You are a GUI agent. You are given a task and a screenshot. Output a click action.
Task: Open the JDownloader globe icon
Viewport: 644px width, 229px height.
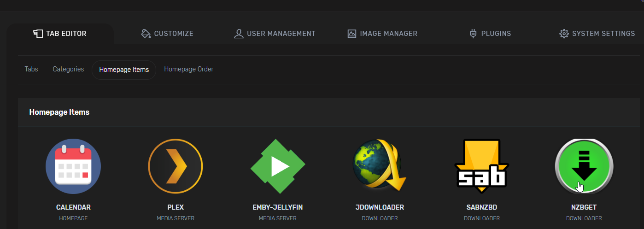380,166
